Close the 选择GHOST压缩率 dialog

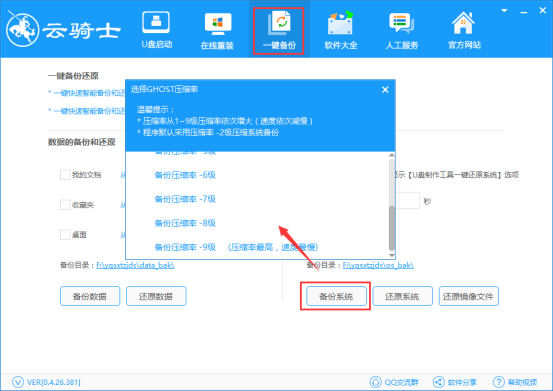385,90
